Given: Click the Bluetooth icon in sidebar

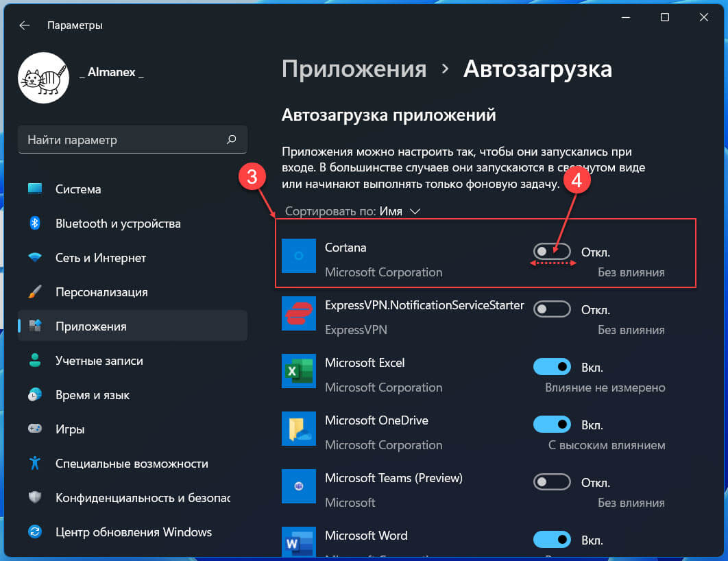Looking at the screenshot, I should pos(35,223).
